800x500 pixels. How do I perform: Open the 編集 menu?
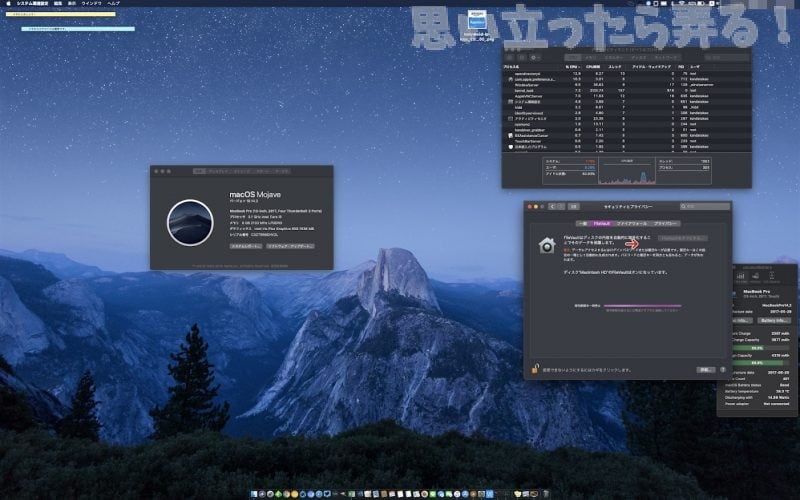(58, 3)
